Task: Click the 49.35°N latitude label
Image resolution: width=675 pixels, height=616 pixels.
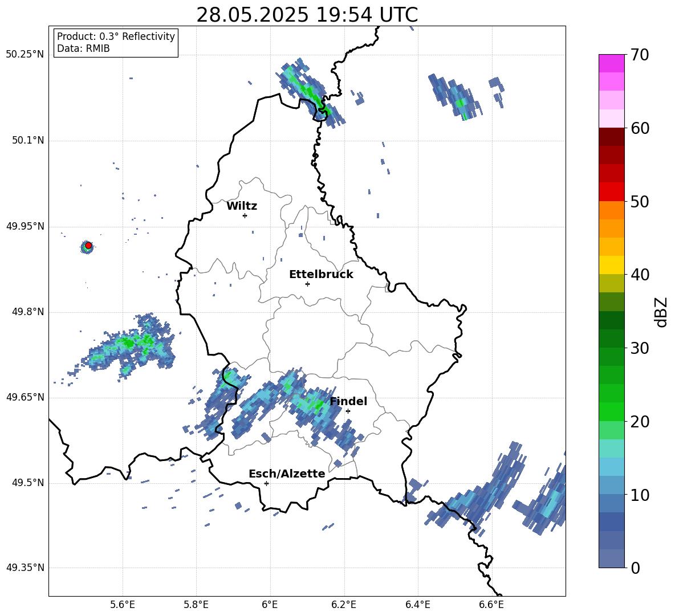Action: click(x=25, y=568)
